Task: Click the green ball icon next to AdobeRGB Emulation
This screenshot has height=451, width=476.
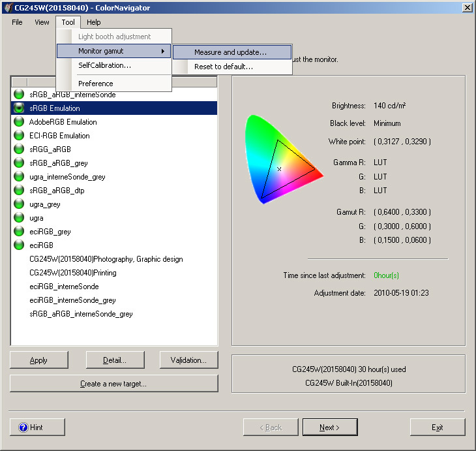Action: [19, 121]
